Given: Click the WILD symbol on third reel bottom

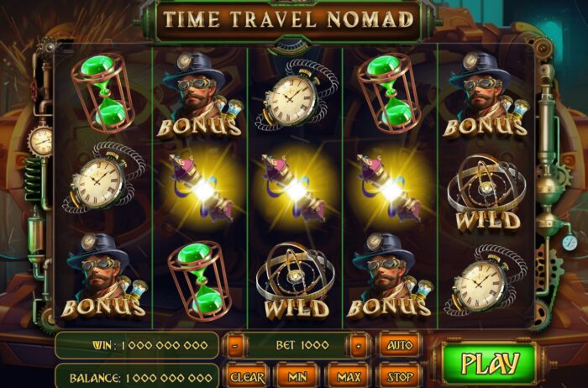Looking at the screenshot, I should (x=296, y=281).
